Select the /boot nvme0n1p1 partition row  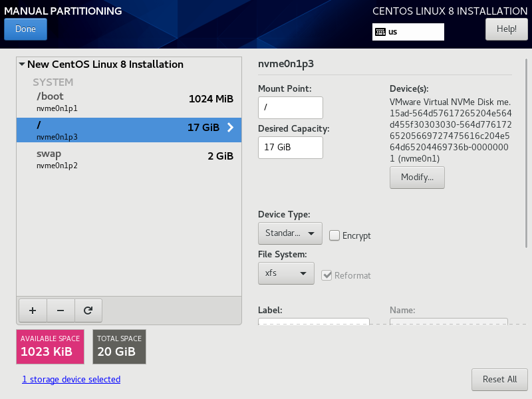(129, 102)
